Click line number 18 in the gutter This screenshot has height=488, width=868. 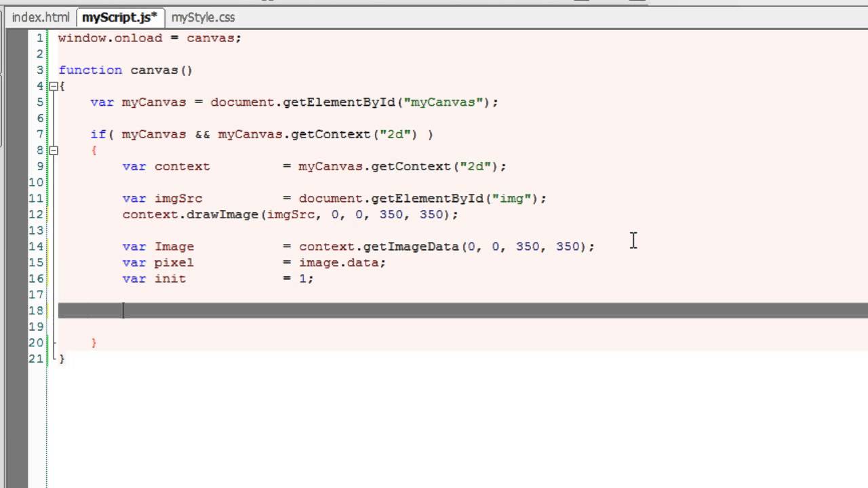point(36,310)
